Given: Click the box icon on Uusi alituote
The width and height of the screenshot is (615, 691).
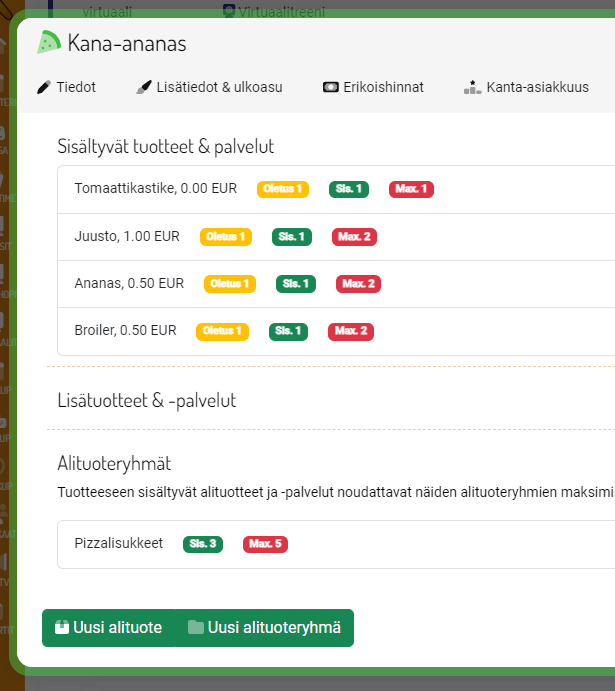Looking at the screenshot, I should [61, 628].
